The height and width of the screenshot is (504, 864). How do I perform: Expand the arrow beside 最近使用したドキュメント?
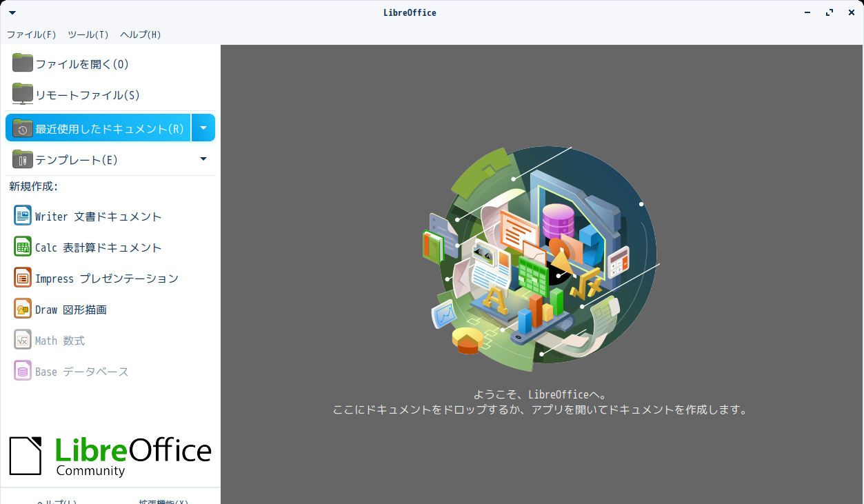point(203,128)
